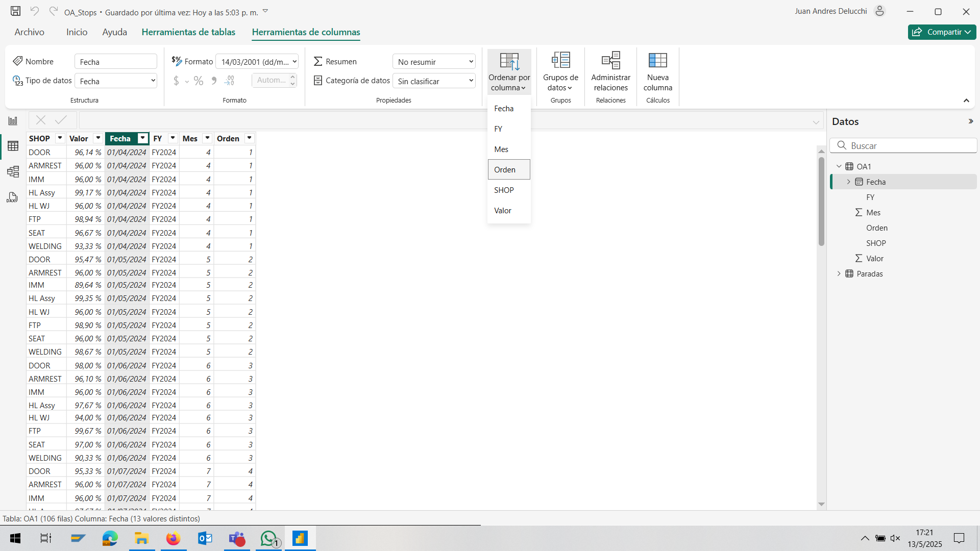Expand Fecha hierarchy in Datos pane
This screenshot has width=980, height=551.
pyautogui.click(x=849, y=182)
